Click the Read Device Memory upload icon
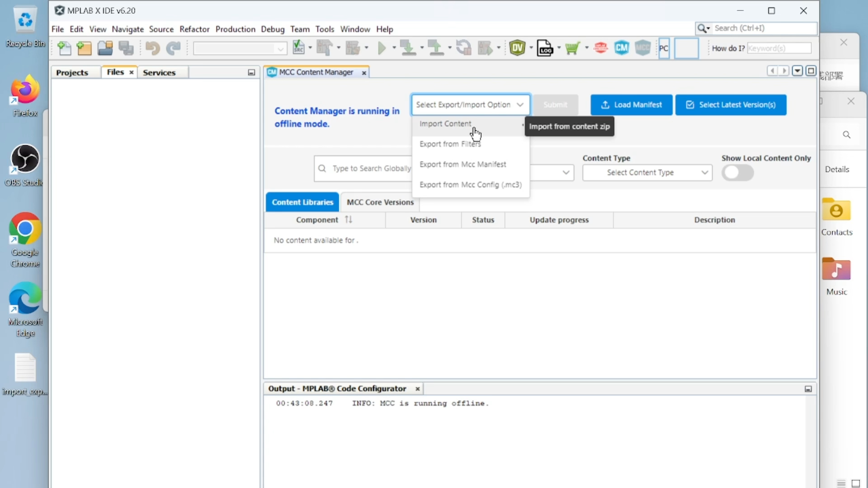The width and height of the screenshot is (868, 488). (x=436, y=47)
